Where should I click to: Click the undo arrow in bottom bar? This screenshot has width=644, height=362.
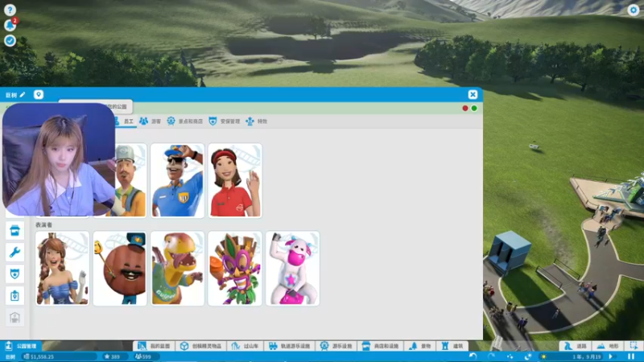tap(473, 356)
